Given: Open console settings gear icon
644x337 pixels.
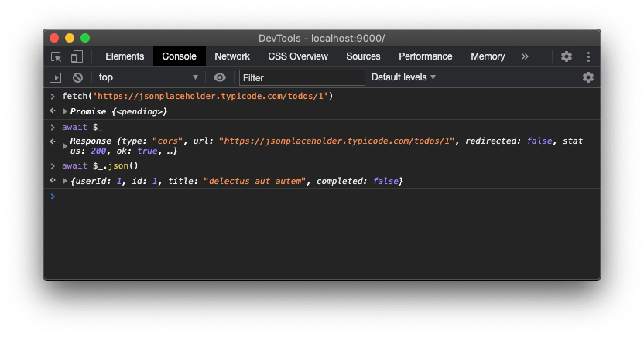Looking at the screenshot, I should click(588, 77).
